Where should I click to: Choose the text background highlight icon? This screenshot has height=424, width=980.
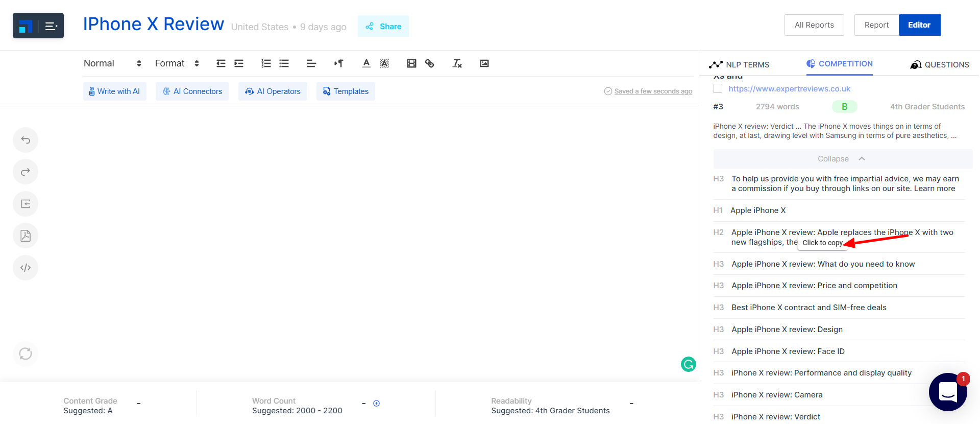(384, 63)
